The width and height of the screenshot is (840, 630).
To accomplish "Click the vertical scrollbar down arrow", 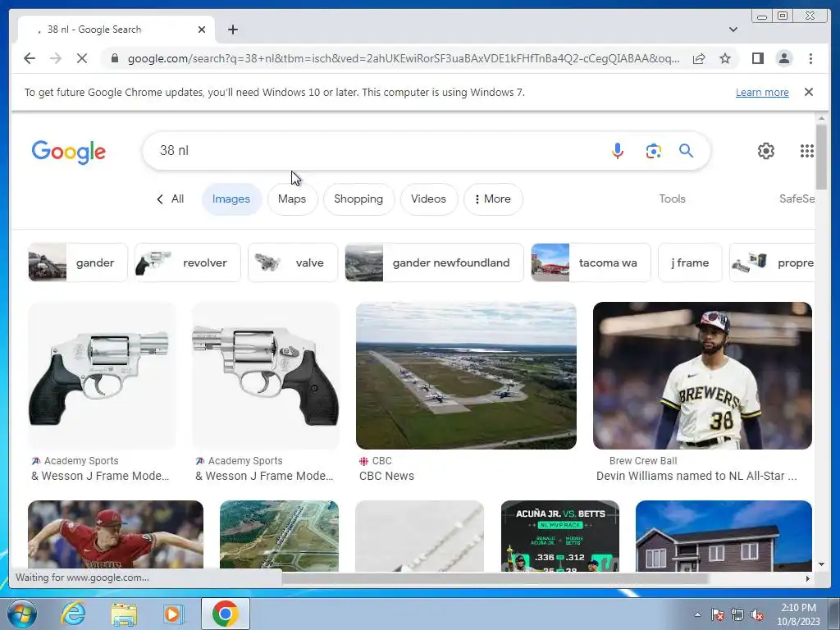I will pyautogui.click(x=821, y=564).
